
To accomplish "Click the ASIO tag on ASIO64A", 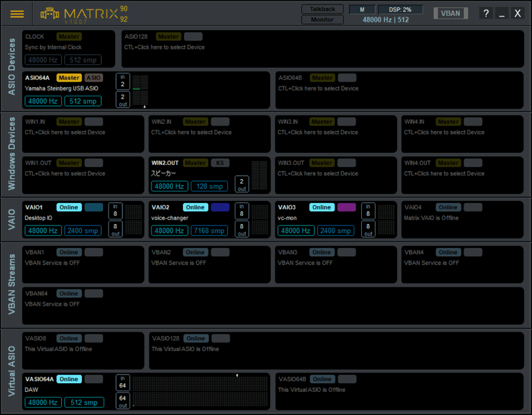I will point(94,78).
